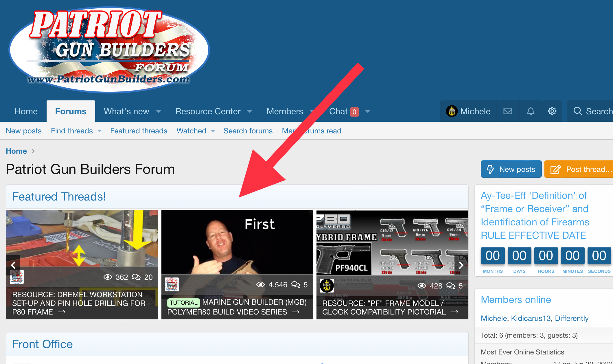Click replies icon on PF Frame Model card
Image resolution: width=613 pixels, height=364 pixels.
coord(451,286)
